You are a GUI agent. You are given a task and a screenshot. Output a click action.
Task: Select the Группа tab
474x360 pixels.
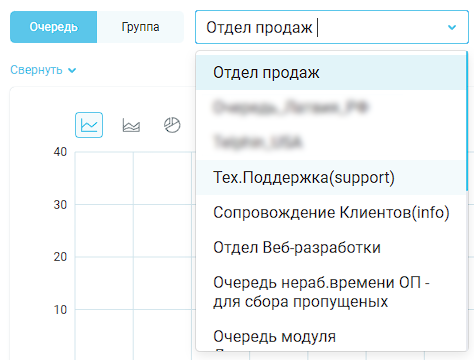click(140, 27)
